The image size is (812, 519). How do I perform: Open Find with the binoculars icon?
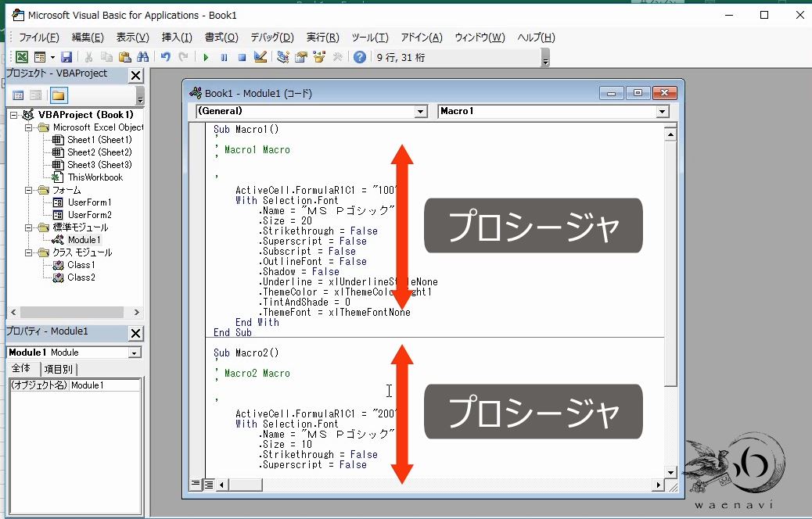143,57
